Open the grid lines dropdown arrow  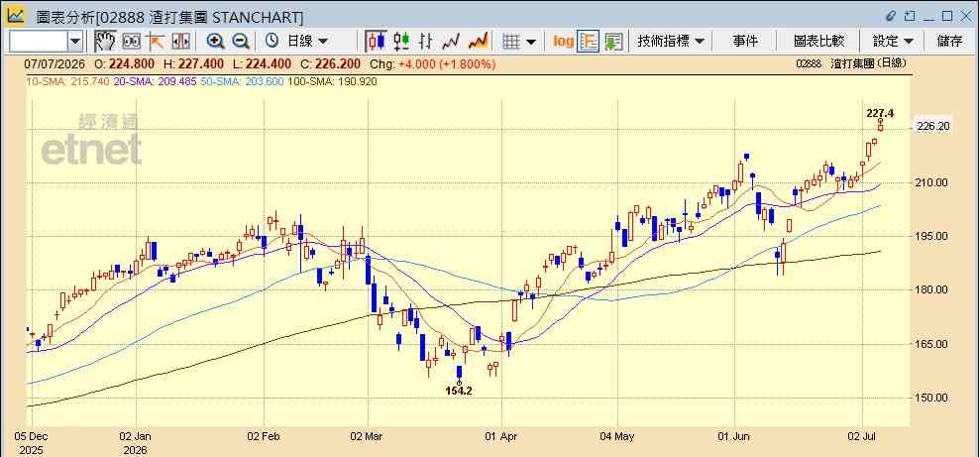coord(531,42)
